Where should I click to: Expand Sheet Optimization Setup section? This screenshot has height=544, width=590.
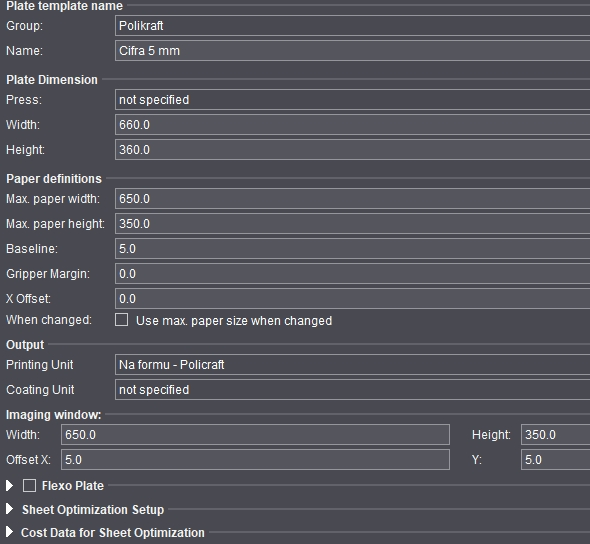point(10,509)
